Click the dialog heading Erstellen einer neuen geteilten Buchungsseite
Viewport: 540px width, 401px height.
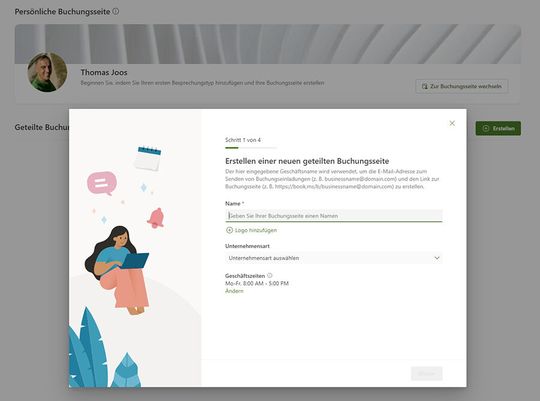pyautogui.click(x=307, y=161)
